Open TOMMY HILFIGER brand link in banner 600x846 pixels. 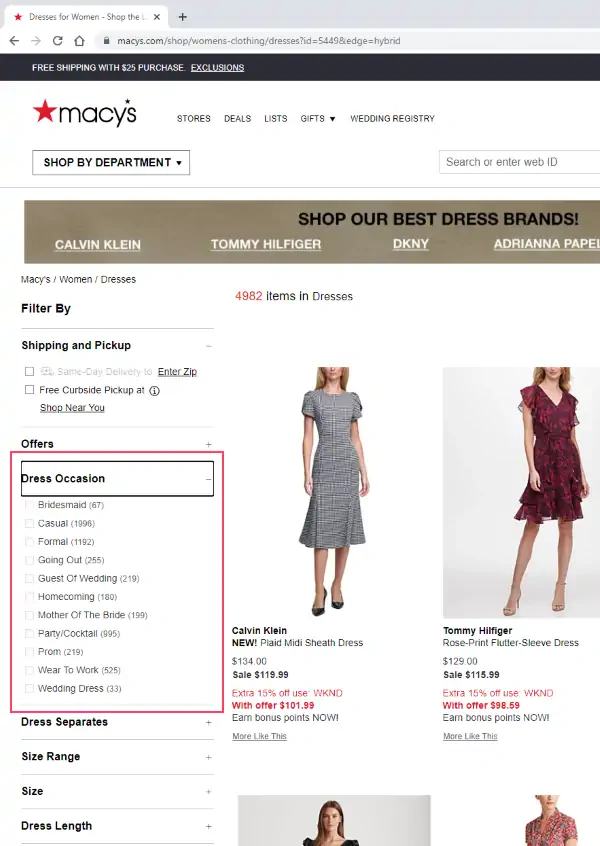tap(266, 244)
